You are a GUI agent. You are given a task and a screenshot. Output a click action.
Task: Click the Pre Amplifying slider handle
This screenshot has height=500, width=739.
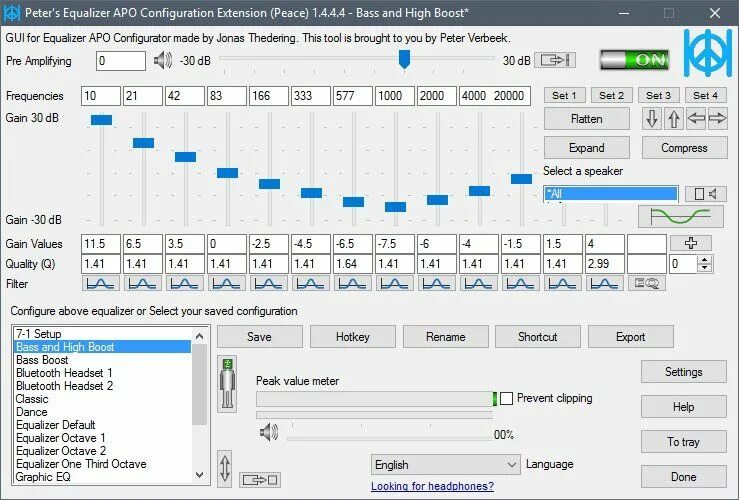(x=404, y=59)
